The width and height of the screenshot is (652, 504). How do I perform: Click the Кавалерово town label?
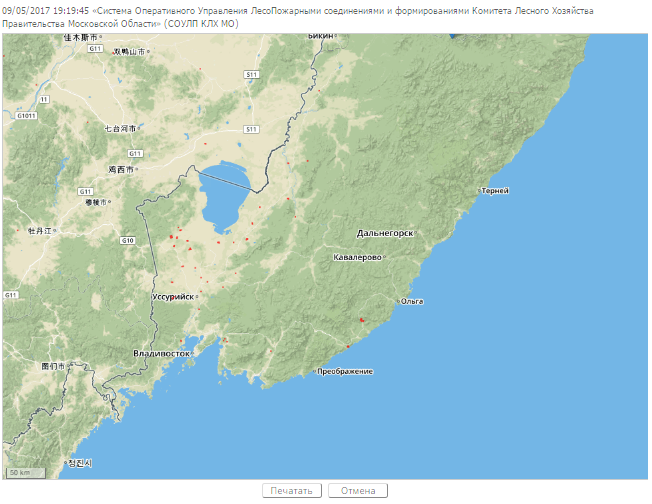[x=357, y=258]
